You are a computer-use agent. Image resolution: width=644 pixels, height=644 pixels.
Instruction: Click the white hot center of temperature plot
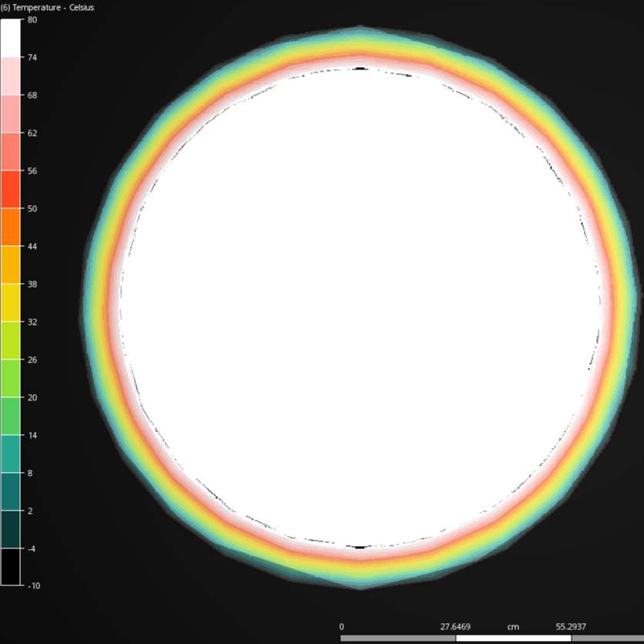click(x=360, y=308)
